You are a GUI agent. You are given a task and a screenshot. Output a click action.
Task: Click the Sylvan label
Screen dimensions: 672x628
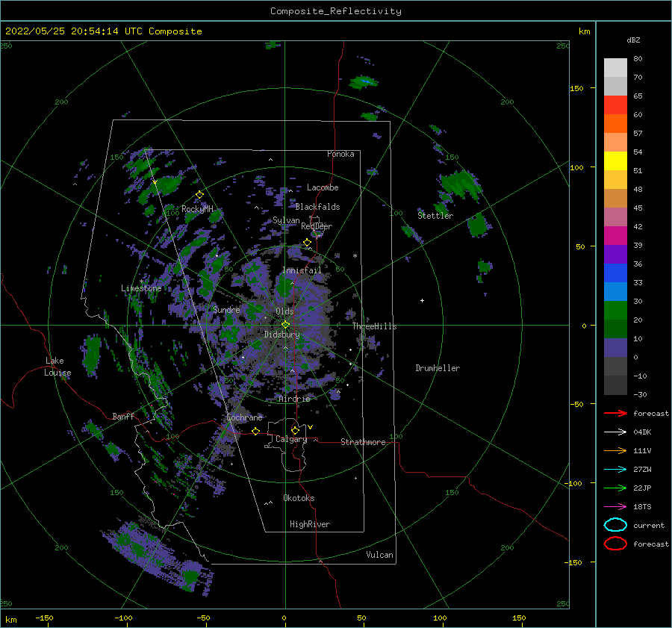(286, 220)
